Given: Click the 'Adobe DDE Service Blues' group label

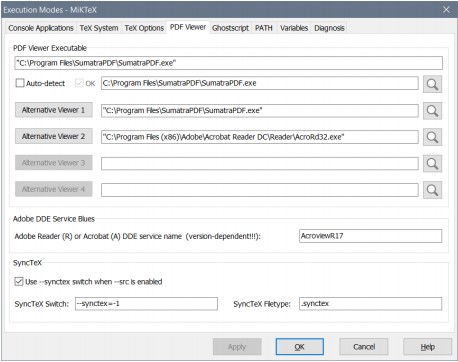Looking at the screenshot, I should [54, 219].
